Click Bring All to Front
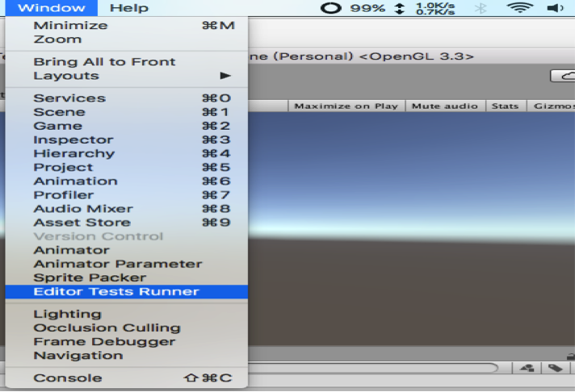The width and height of the screenshot is (575, 392). coord(127,61)
